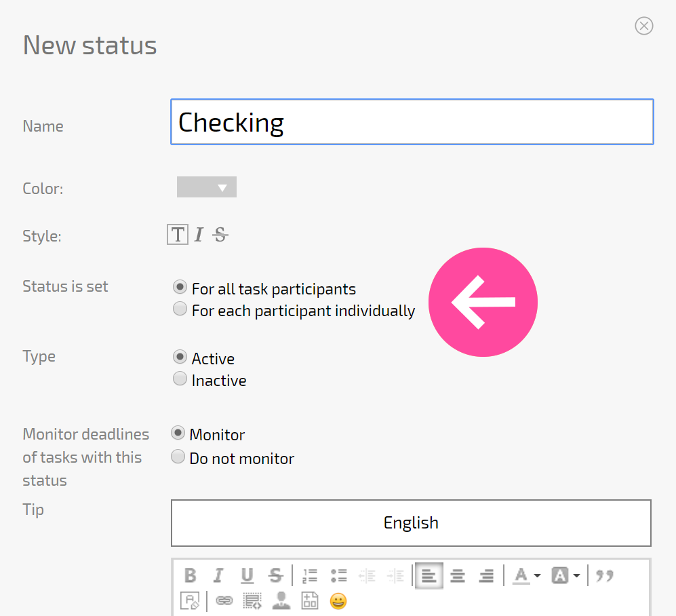
Task: Set the status style to italic
Action: coord(199,235)
